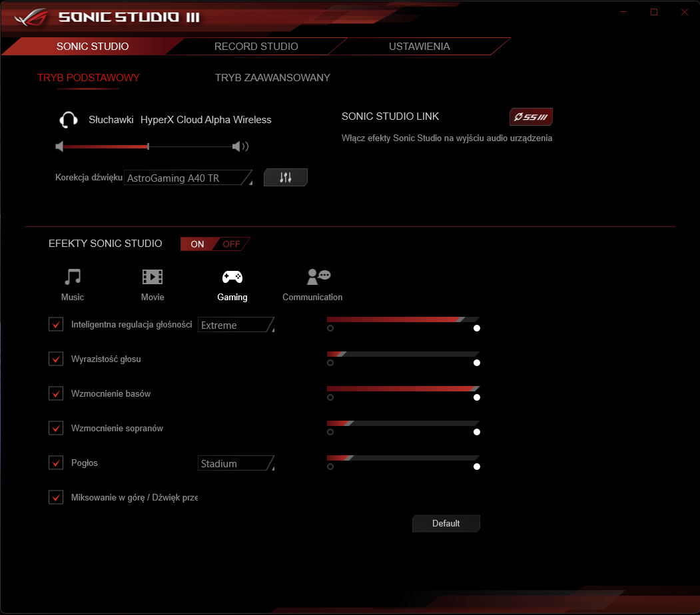This screenshot has width=700, height=615.
Task: Click the EFEKTY SONIC STUDIO heading
Action: [x=105, y=244]
